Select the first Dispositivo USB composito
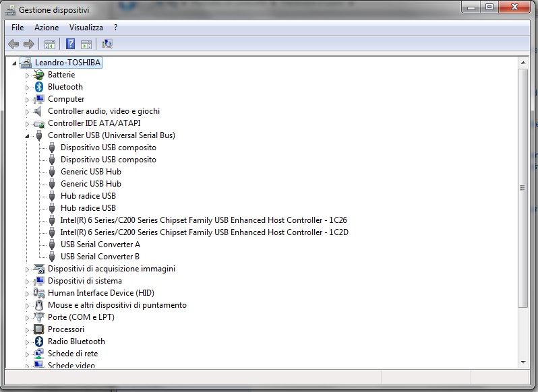This screenshot has width=538, height=392. pyautogui.click(x=109, y=148)
